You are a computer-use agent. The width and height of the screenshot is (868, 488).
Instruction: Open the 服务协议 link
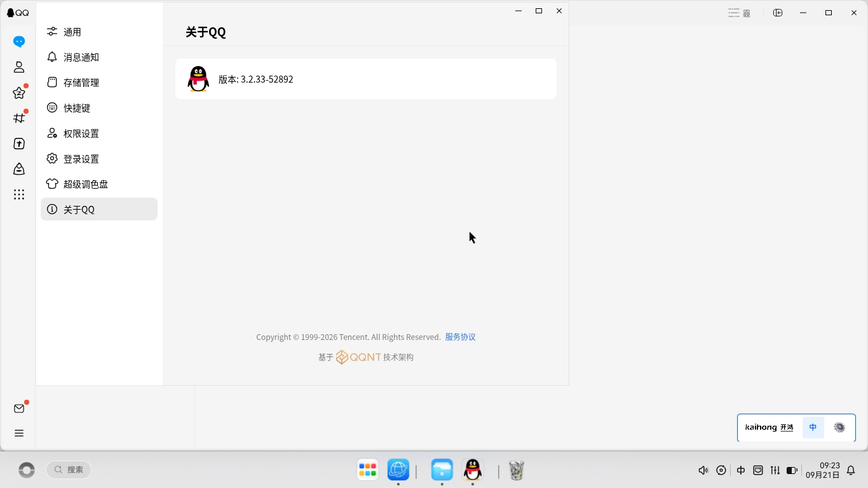pyautogui.click(x=460, y=337)
